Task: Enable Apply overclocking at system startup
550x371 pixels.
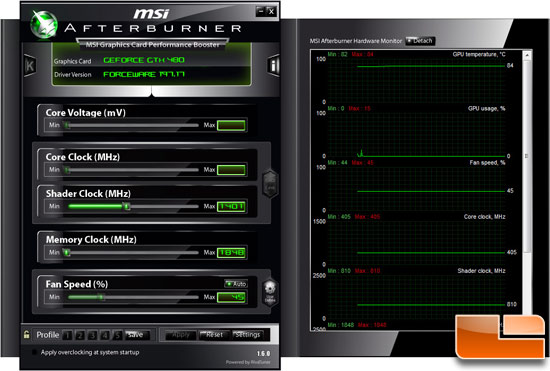Action: [34, 352]
